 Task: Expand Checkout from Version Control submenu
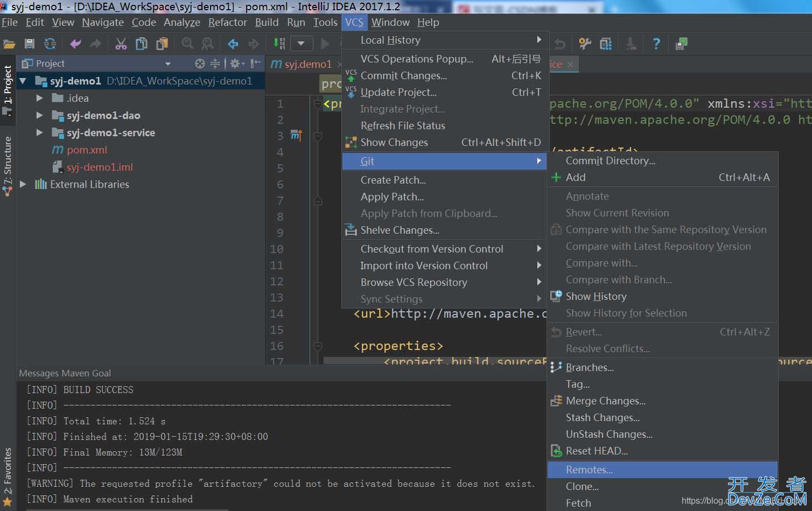[444, 249]
